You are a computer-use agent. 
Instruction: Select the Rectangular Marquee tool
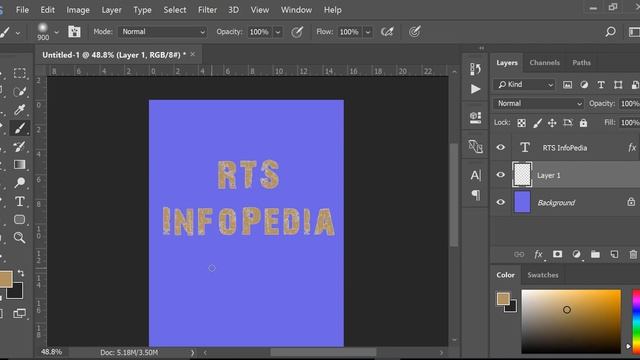pyautogui.click(x=19, y=73)
